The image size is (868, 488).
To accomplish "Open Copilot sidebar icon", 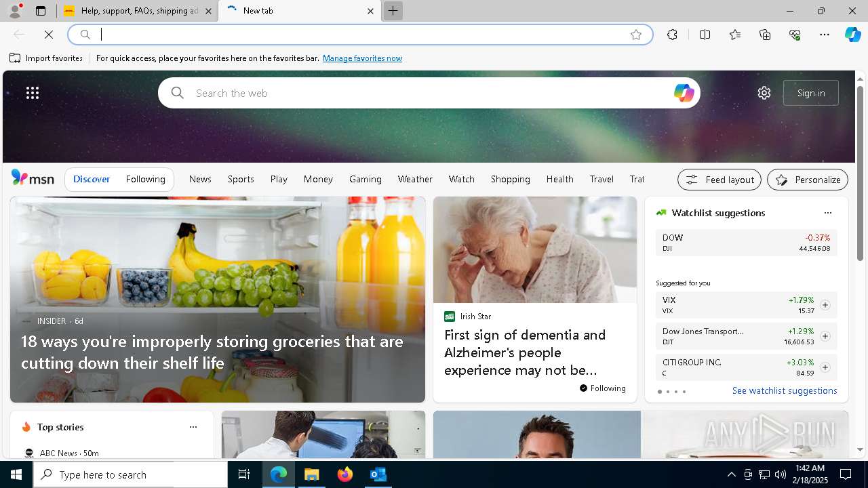I will click(852, 35).
